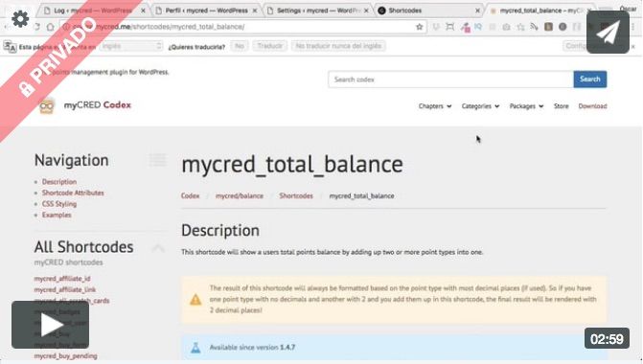Open the mycred_affiliate_id shortcode link
Image resolution: width=643 pixels, height=364 pixels.
pyautogui.click(x=62, y=279)
